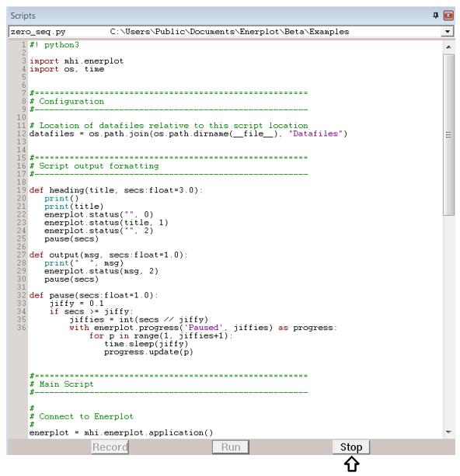Click the scrollbar down arrow
Image resolution: width=460 pixels, height=476 pixels.
[x=448, y=432]
